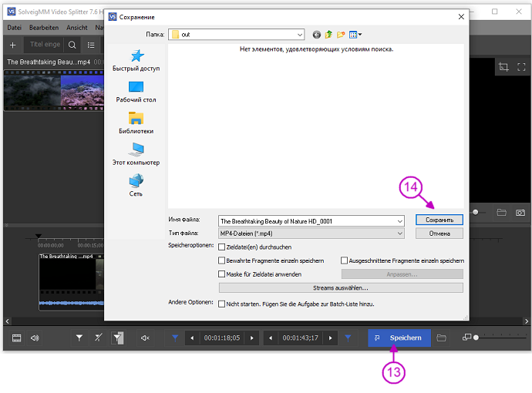Click the Сохранить save button
Viewport: 532px width, 393px height.
pyautogui.click(x=439, y=220)
